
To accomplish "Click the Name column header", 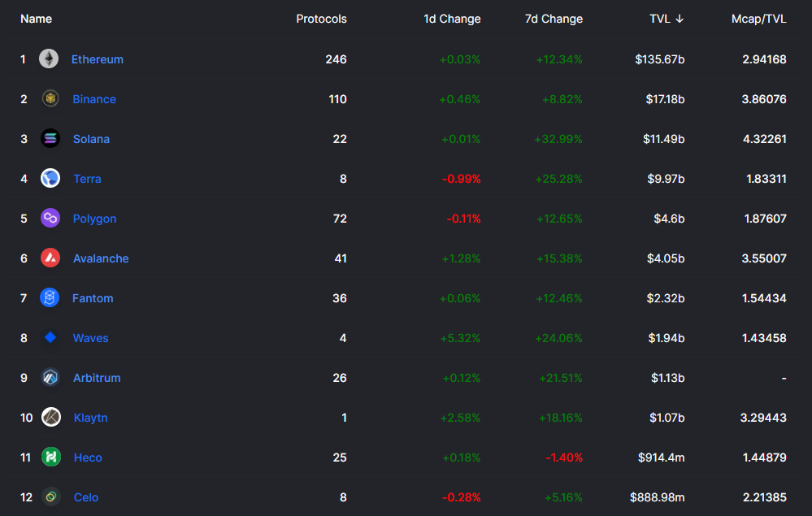I will point(36,19).
